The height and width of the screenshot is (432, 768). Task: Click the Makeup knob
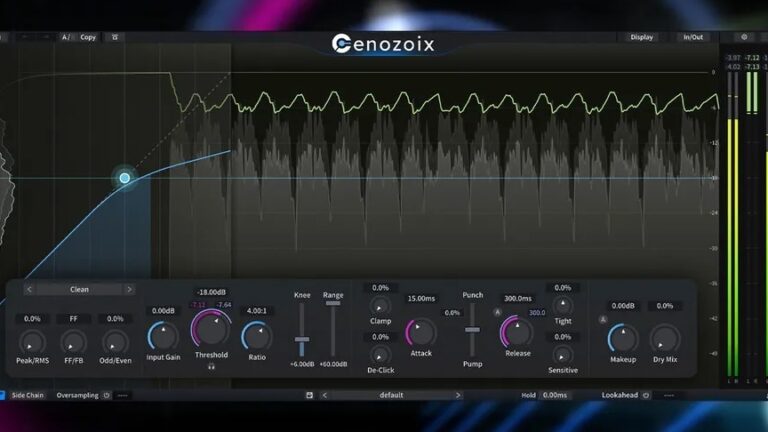tap(623, 339)
